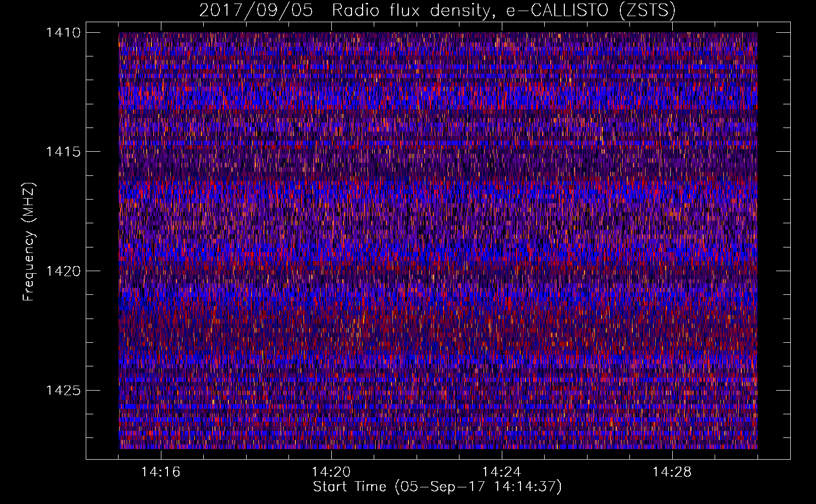This screenshot has width=816, height=504.
Task: Click inside the radio spectrogram plot area
Action: 438,240
